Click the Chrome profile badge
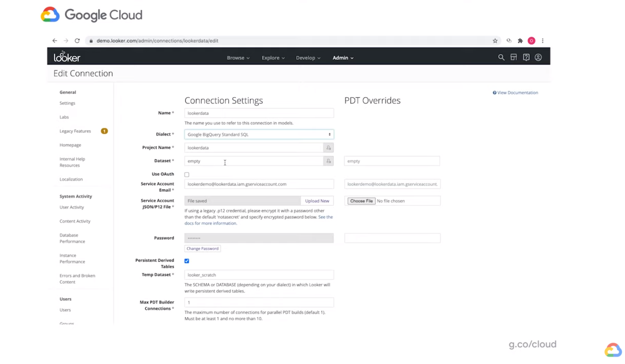Image resolution: width=625 pixels, height=364 pixels. coord(531,41)
